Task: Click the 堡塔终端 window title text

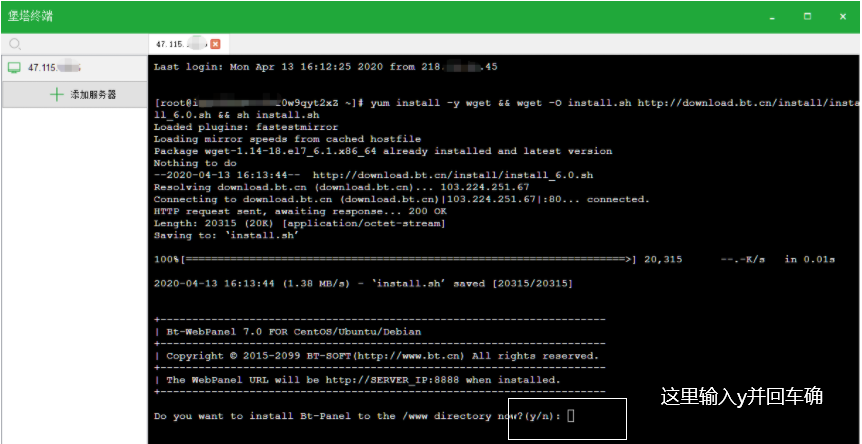Action: click(x=31, y=16)
